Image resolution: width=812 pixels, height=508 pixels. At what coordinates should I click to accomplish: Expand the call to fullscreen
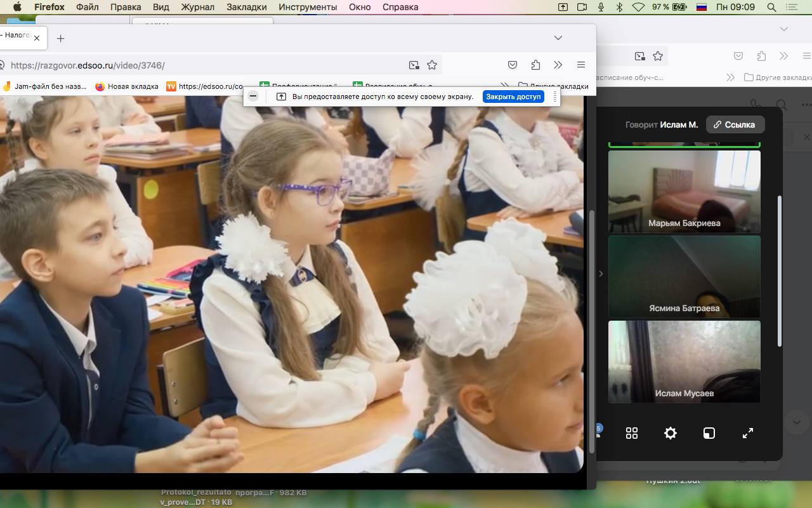click(x=747, y=433)
